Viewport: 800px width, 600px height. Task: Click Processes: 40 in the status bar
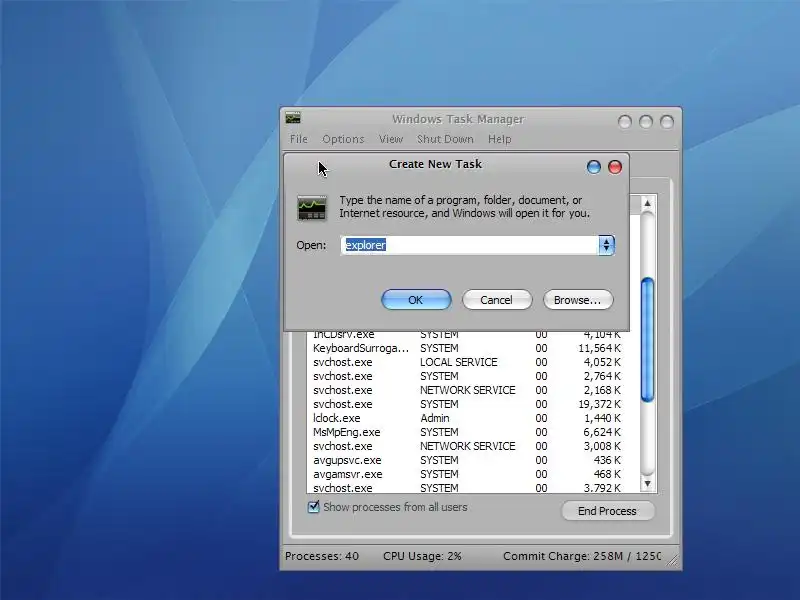point(322,556)
